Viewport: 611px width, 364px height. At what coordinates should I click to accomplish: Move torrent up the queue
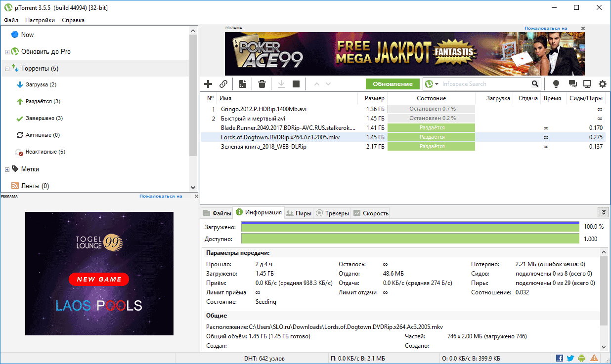click(x=317, y=84)
